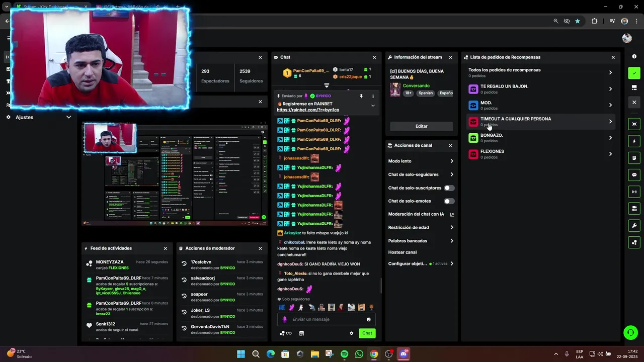Click the green checkmark sidebar button
644x362 pixels.
634,73
